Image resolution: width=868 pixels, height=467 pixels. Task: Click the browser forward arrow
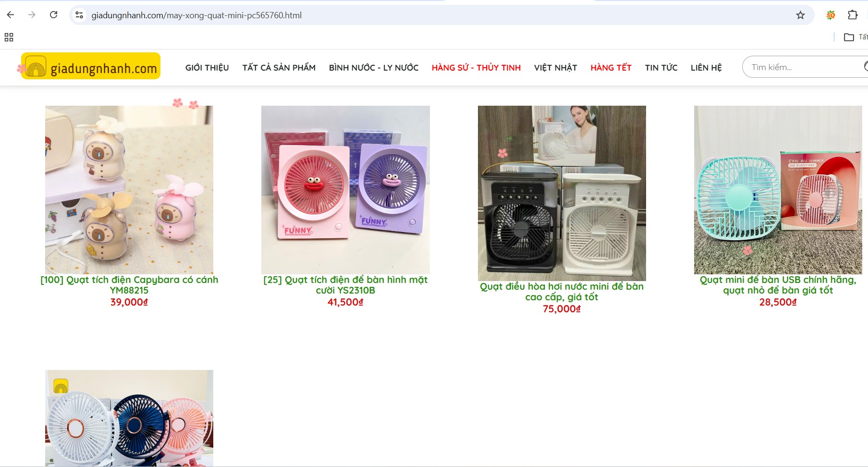(32, 15)
